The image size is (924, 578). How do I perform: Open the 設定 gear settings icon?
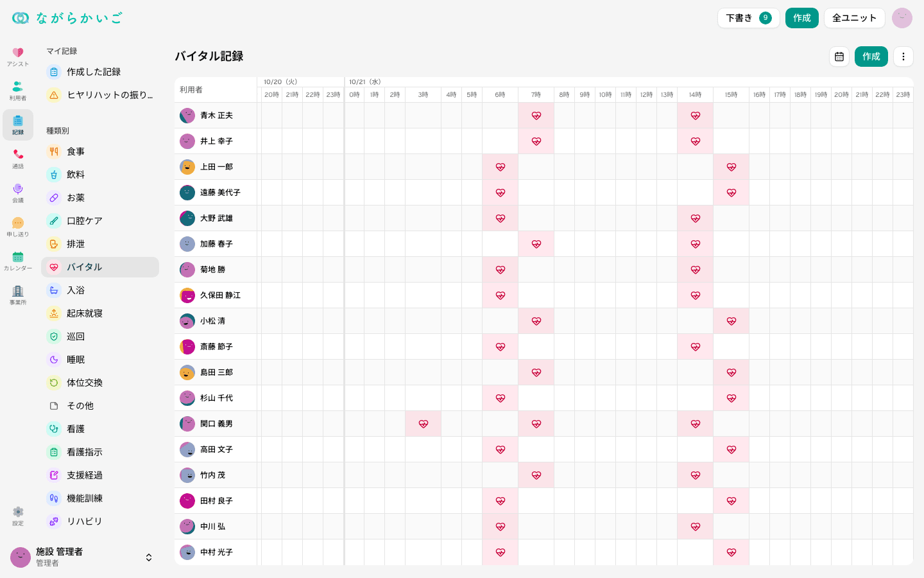click(18, 516)
